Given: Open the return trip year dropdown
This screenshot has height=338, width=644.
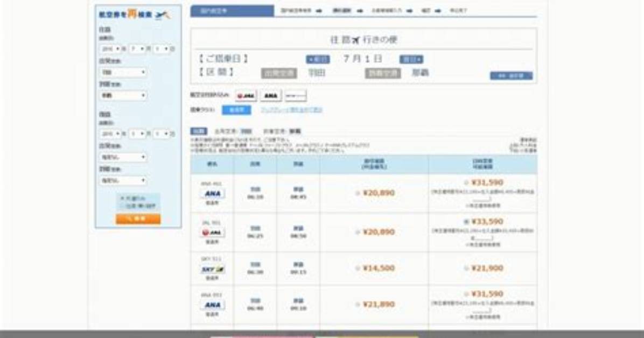Looking at the screenshot, I should click(x=110, y=134).
